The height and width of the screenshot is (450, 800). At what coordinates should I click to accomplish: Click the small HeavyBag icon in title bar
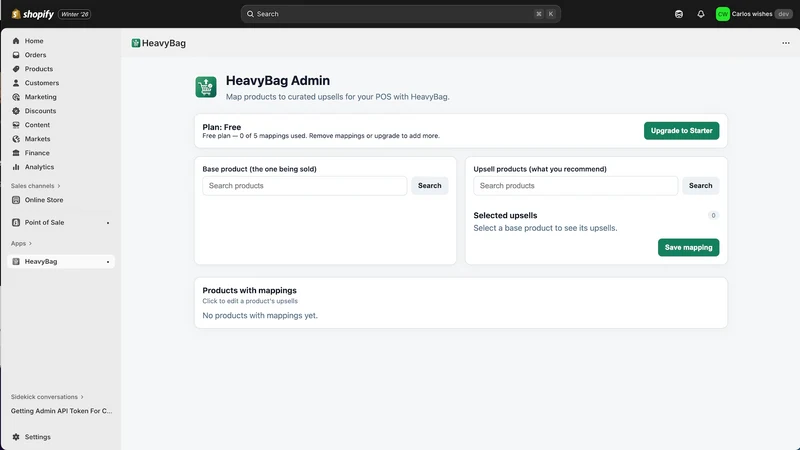tap(136, 43)
